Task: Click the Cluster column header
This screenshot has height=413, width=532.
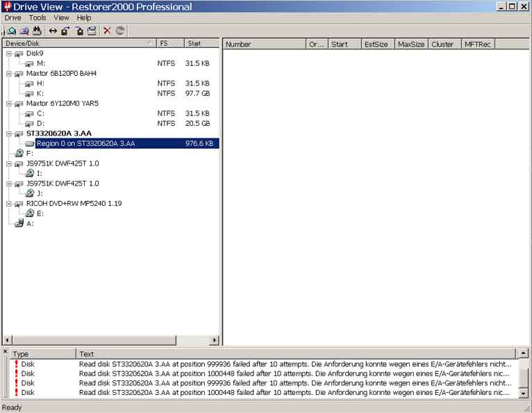Action: 444,44
